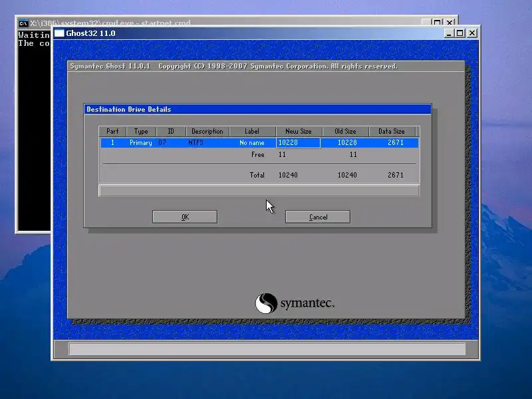The height and width of the screenshot is (399, 532).
Task: Click the Ghost32 window title bar icon
Action: (x=59, y=33)
